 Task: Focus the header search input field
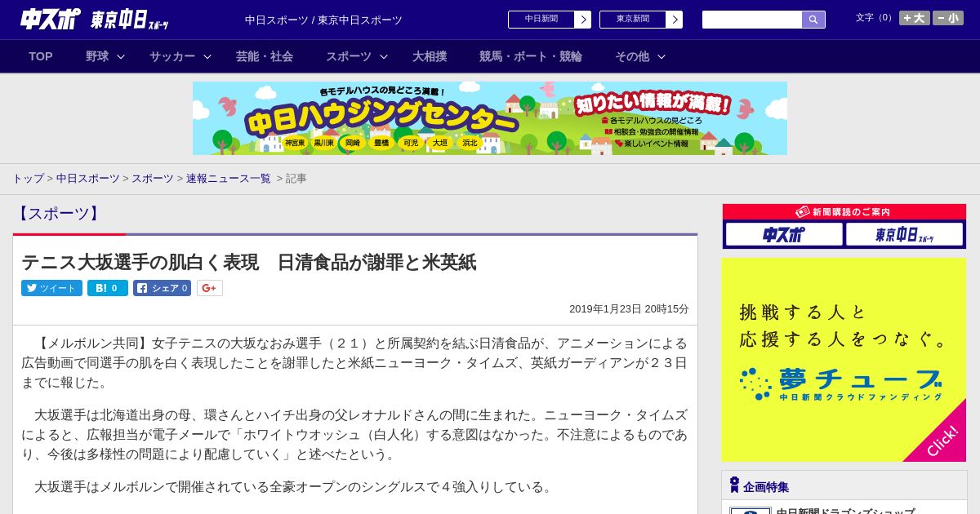pos(752,20)
